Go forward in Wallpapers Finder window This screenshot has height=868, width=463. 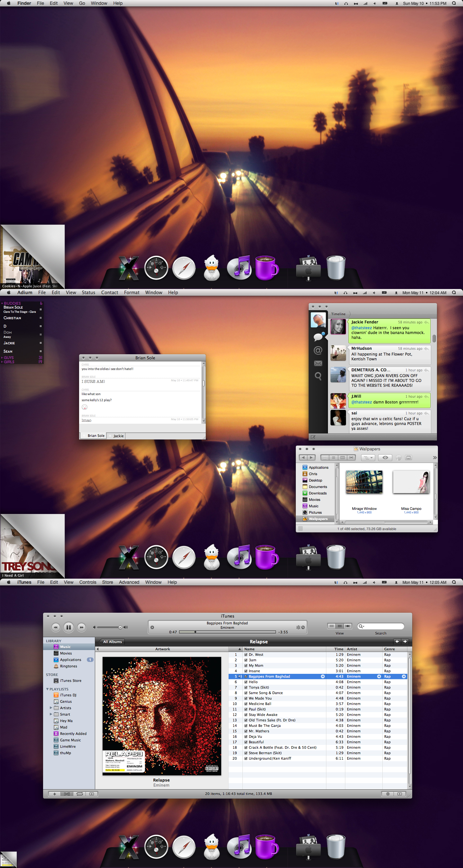[x=311, y=457]
